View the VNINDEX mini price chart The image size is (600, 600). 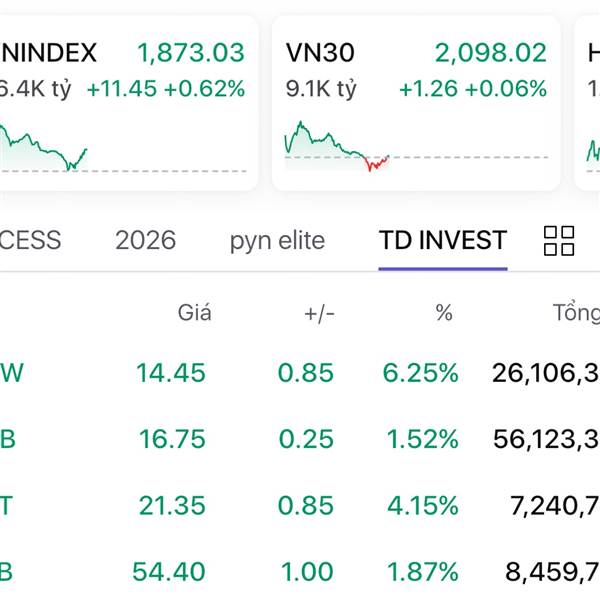(45, 150)
